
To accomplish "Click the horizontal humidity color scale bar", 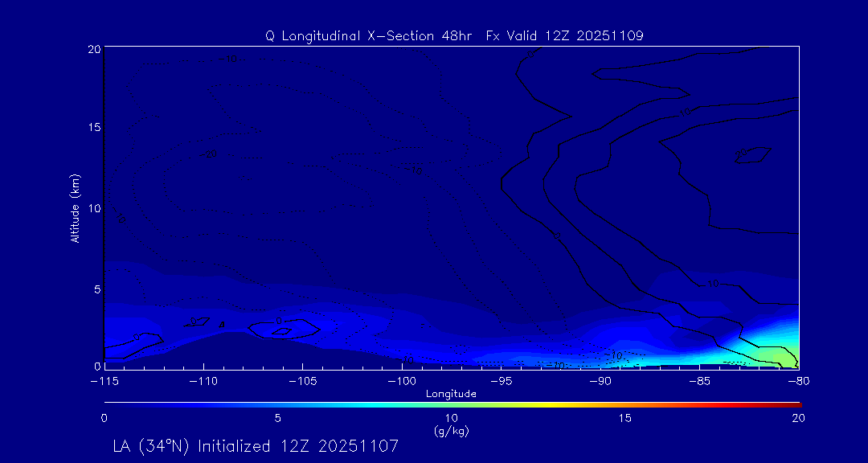I will [x=452, y=404].
